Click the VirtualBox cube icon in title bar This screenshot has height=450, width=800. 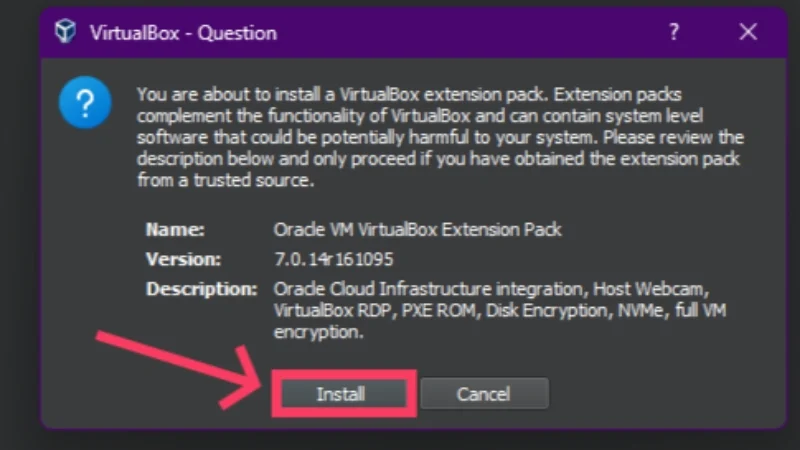coord(65,33)
